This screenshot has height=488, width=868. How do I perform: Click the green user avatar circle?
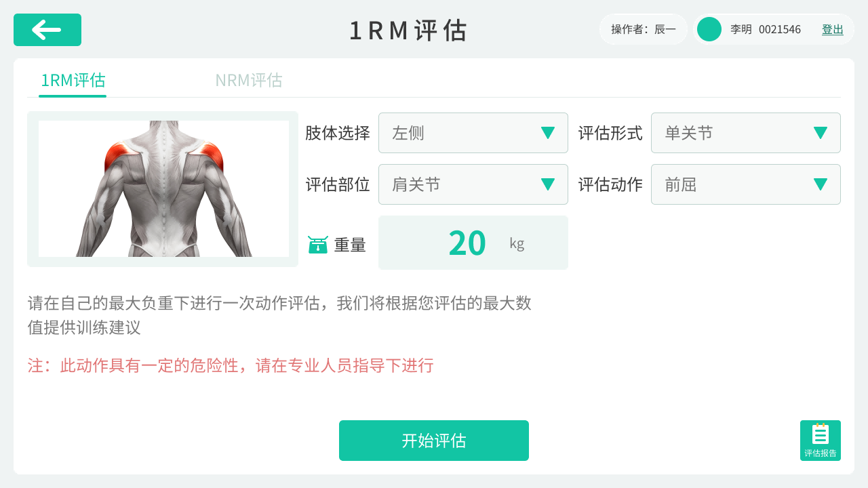point(709,29)
